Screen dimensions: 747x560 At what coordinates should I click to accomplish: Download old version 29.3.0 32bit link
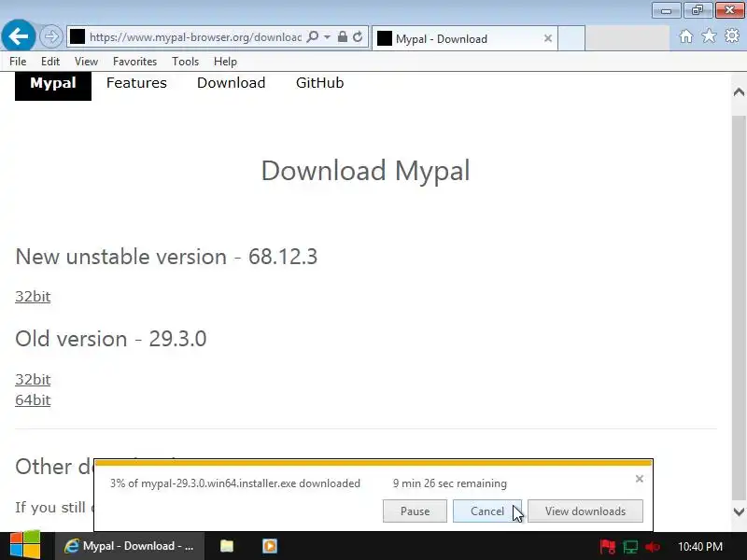(33, 380)
